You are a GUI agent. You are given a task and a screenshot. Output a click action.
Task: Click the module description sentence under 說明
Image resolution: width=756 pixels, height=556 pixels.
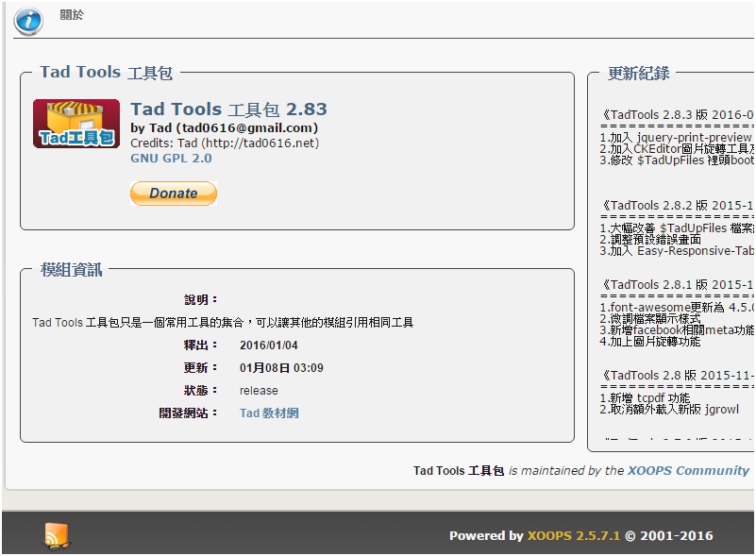tap(223, 323)
